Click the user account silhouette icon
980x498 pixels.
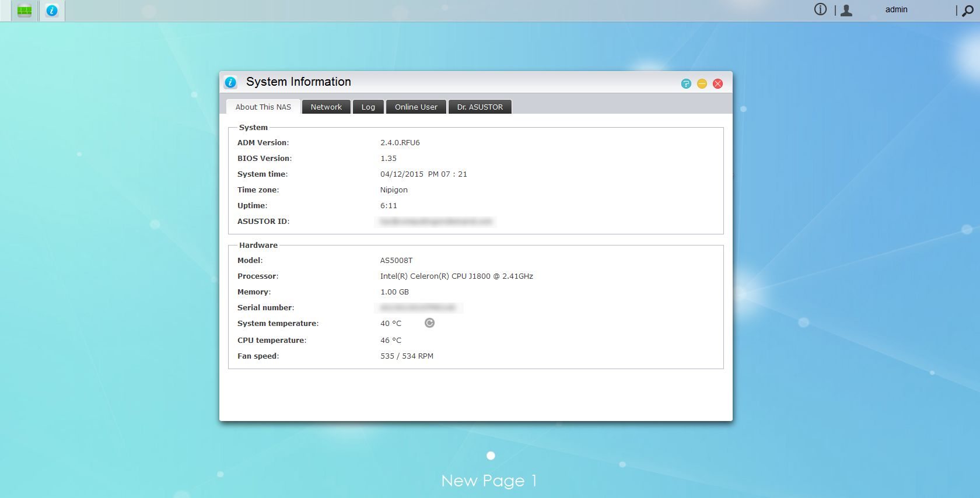tap(846, 10)
